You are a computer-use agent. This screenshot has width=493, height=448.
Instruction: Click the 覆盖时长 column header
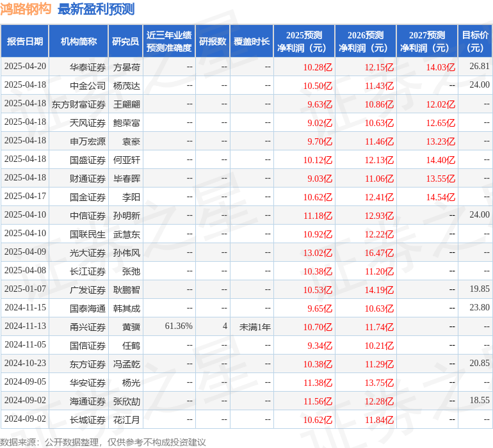coord(252,42)
